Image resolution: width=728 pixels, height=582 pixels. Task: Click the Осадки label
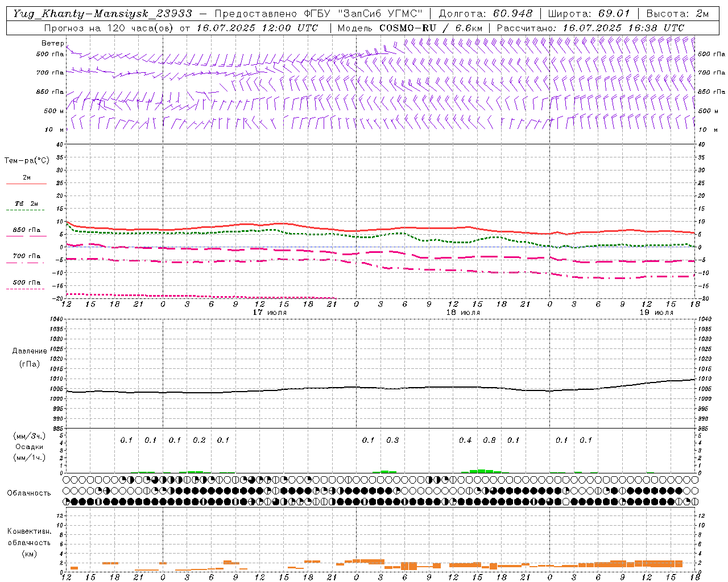(29, 447)
